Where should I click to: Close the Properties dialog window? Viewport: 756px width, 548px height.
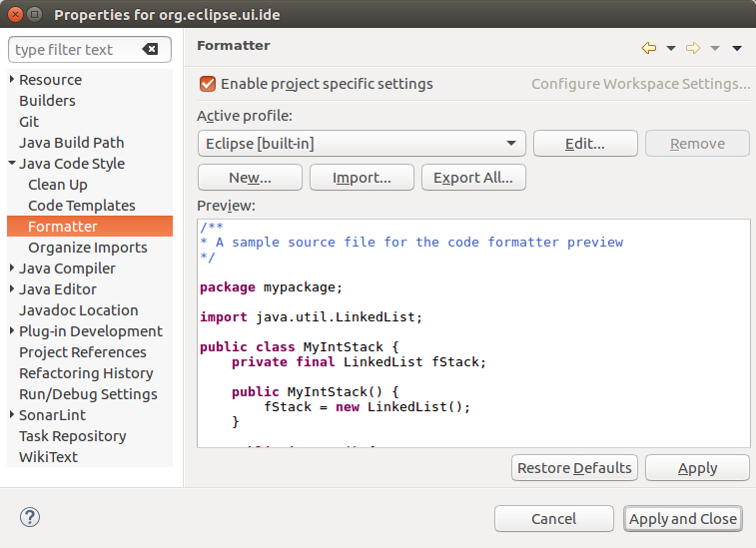[x=15, y=14]
